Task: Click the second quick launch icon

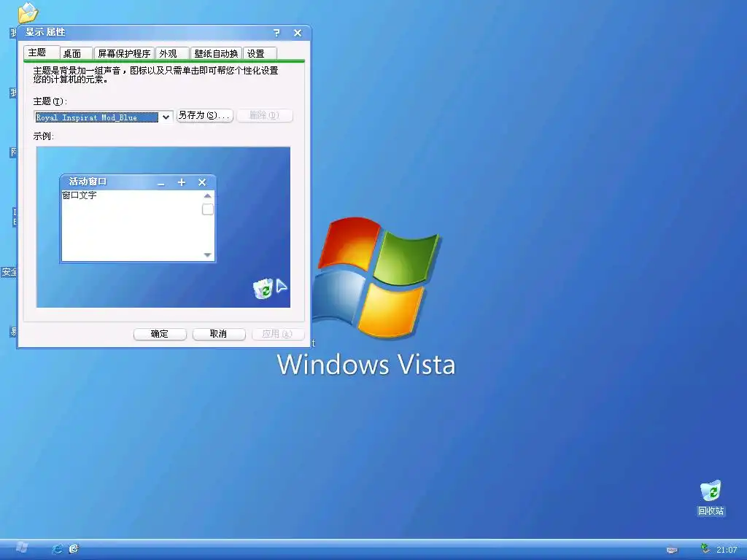Action: (x=74, y=549)
